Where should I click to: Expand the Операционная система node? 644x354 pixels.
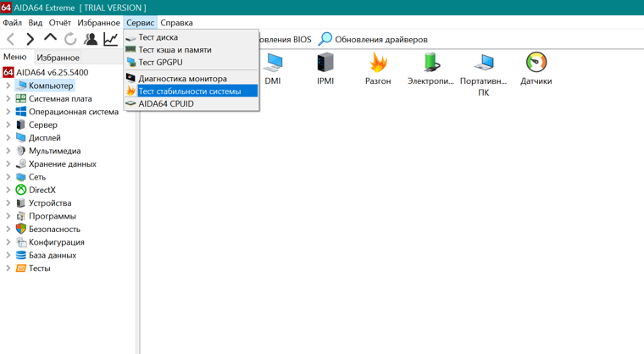tap(8, 112)
